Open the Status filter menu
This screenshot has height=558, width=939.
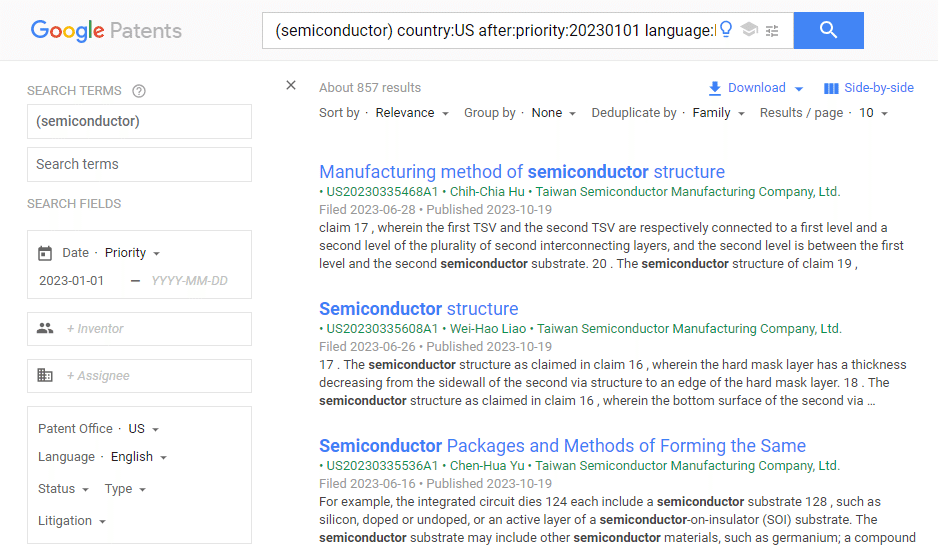coord(63,489)
